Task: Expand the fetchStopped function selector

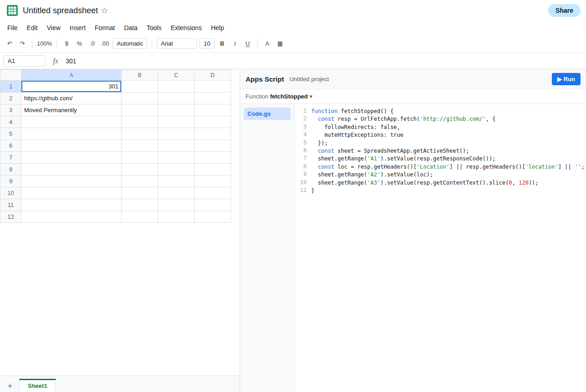Action: point(279,97)
